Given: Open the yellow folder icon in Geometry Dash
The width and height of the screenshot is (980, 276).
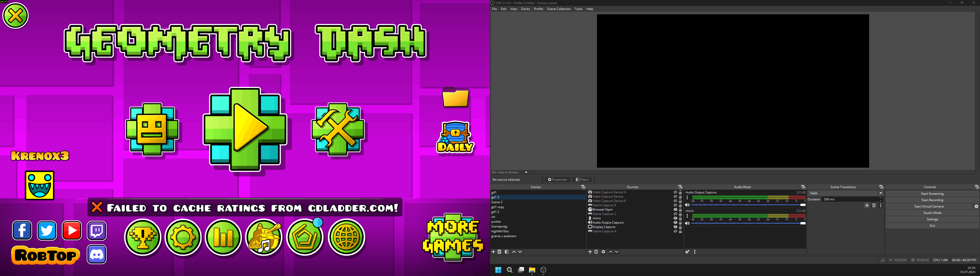Looking at the screenshot, I should (455, 98).
